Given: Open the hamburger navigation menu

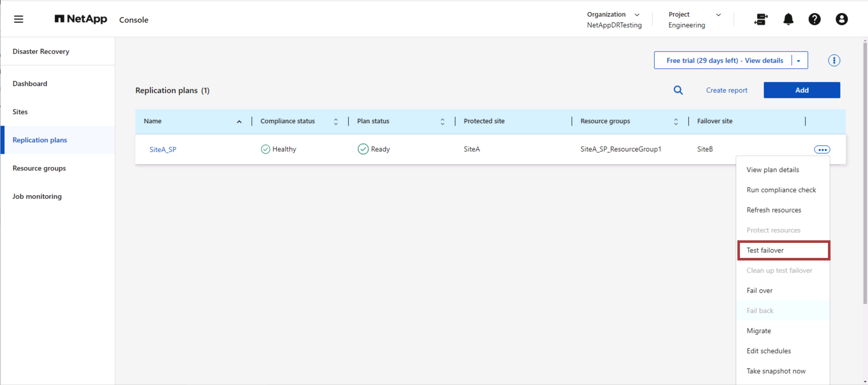Looking at the screenshot, I should pos(19,19).
